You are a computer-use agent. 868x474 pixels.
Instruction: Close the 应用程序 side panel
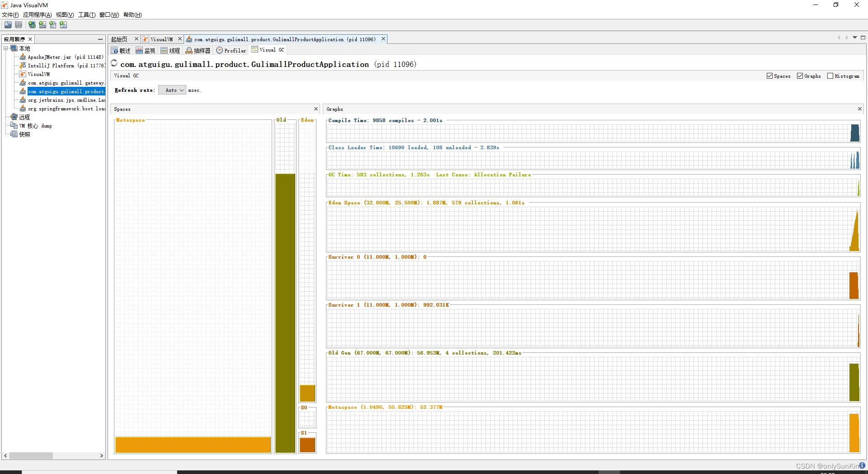(30, 39)
